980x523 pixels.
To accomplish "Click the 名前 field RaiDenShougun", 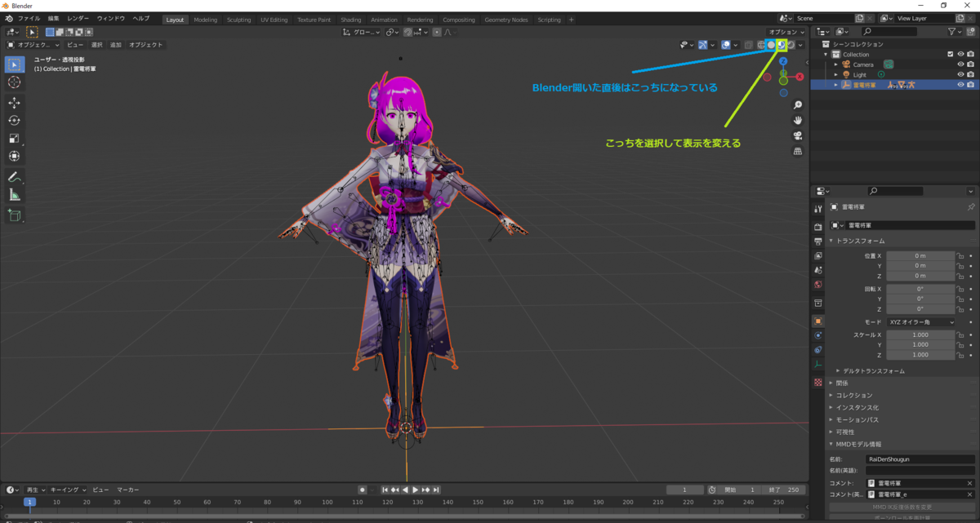I will (920, 459).
